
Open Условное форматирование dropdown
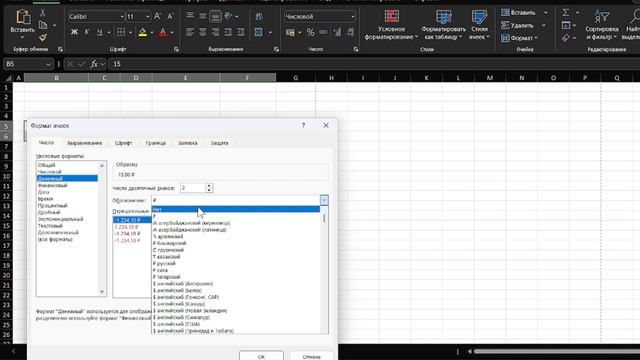tap(391, 25)
